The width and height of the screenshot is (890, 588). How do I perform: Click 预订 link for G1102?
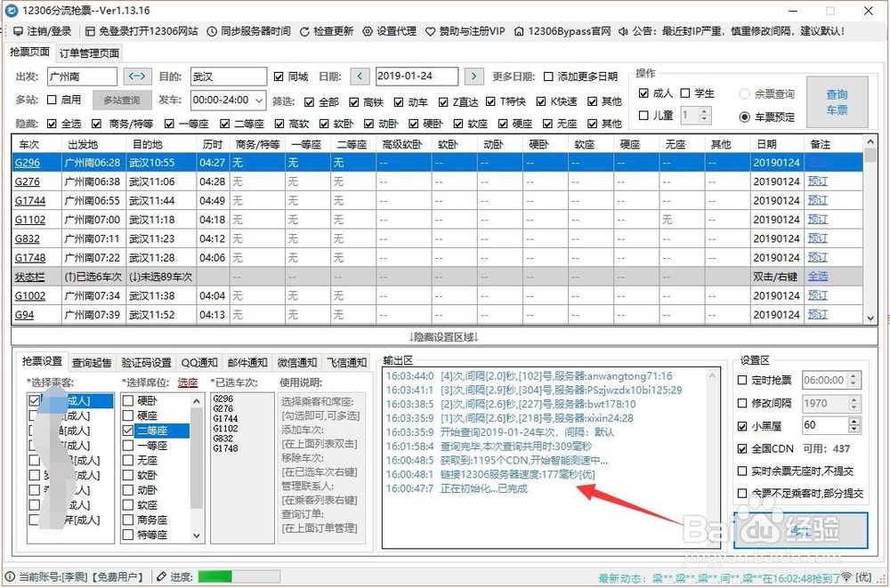(x=818, y=220)
